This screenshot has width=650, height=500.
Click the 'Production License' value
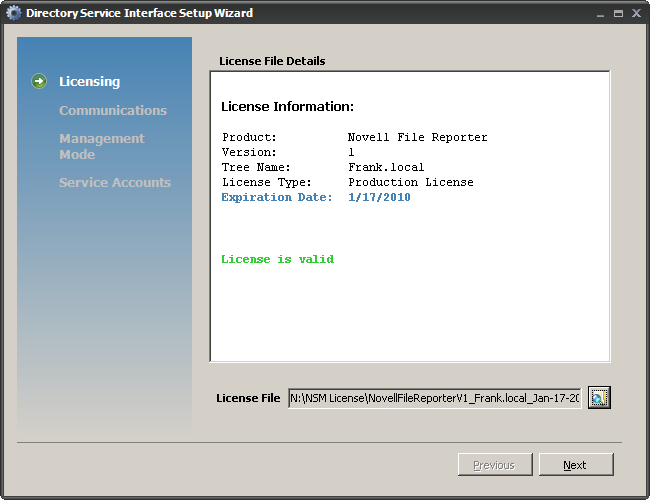411,182
